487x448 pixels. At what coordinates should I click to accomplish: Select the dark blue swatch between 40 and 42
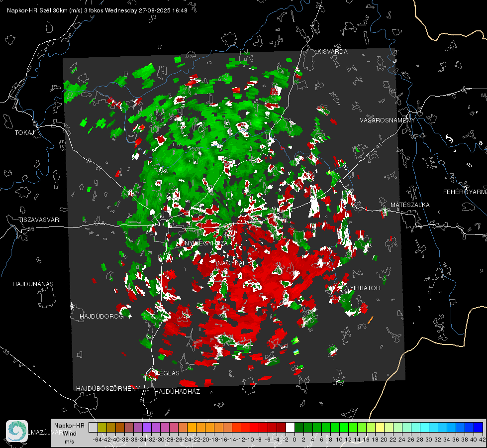click(479, 428)
